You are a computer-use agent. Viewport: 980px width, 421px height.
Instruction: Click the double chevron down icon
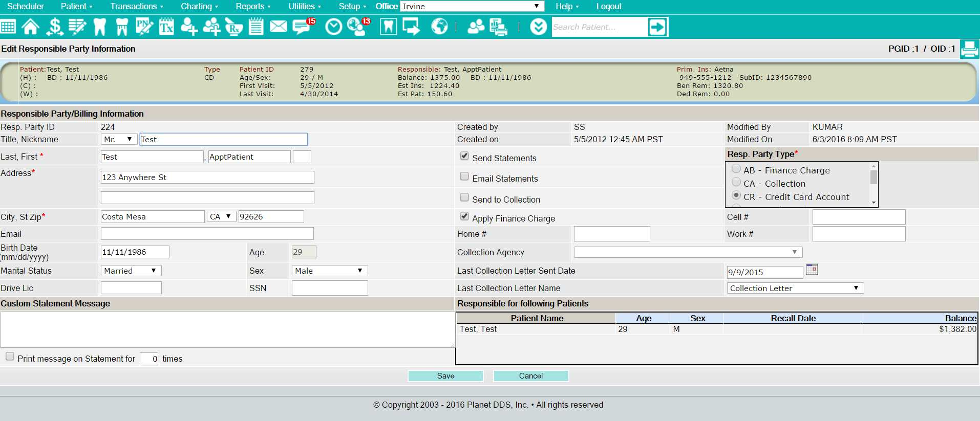click(538, 27)
